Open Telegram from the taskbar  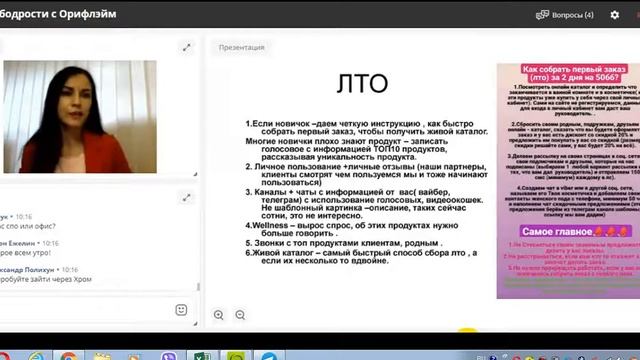[x=269, y=356]
